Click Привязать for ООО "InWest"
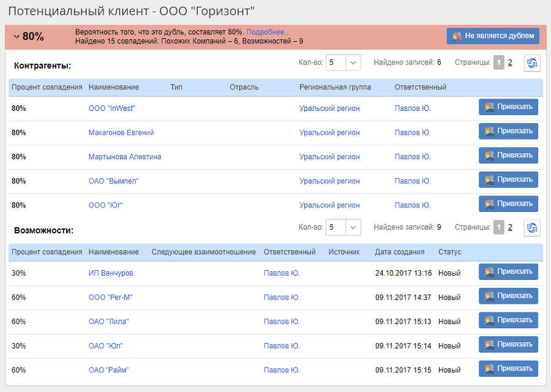The image size is (551, 392). click(x=508, y=107)
